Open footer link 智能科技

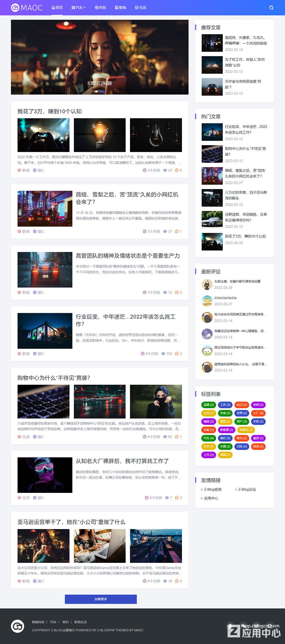pyautogui.click(x=38, y=622)
